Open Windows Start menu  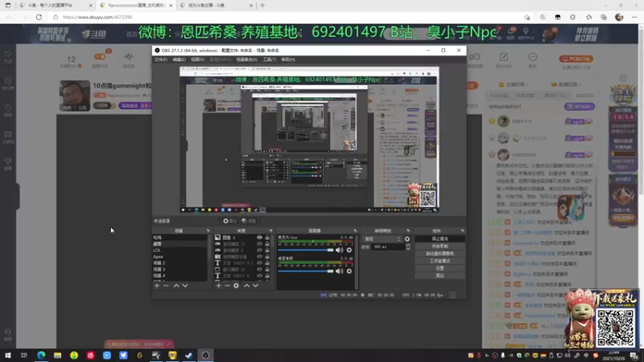pos(8,356)
